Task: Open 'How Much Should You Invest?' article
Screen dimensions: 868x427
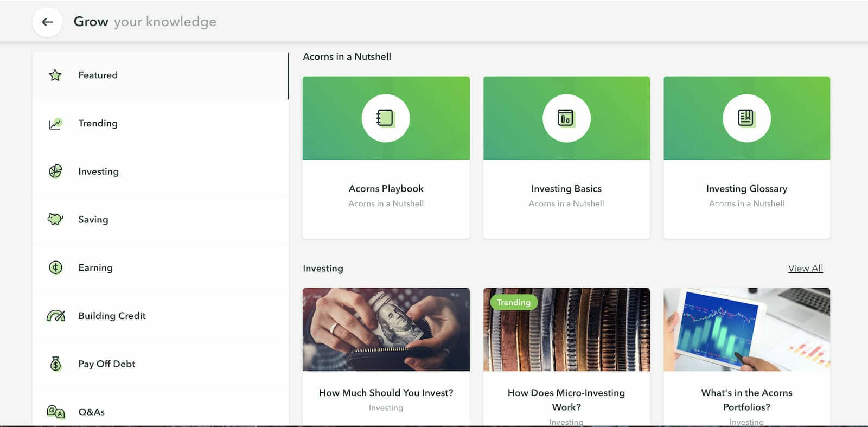Action: (x=386, y=393)
